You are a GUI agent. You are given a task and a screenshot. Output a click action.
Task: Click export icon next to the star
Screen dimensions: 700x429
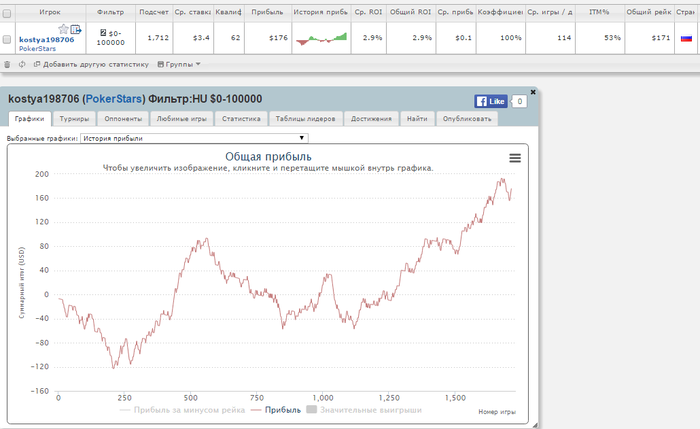pyautogui.click(x=76, y=29)
